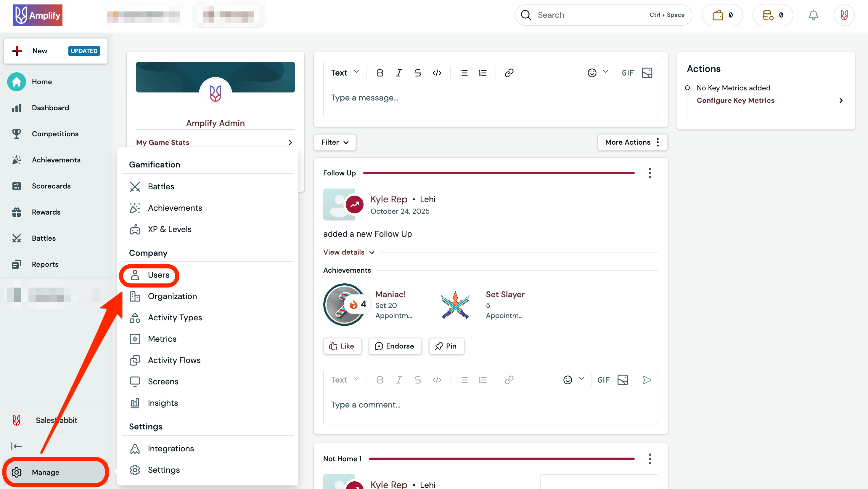868x489 pixels.
Task: Insert a hyperlink in the comment editor
Action: pyautogui.click(x=509, y=379)
